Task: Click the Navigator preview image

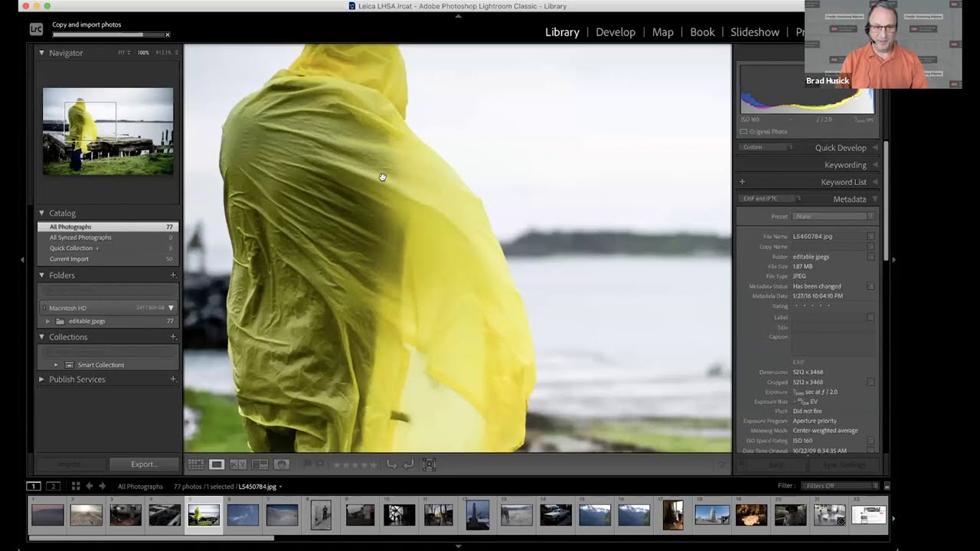Action: (x=108, y=131)
